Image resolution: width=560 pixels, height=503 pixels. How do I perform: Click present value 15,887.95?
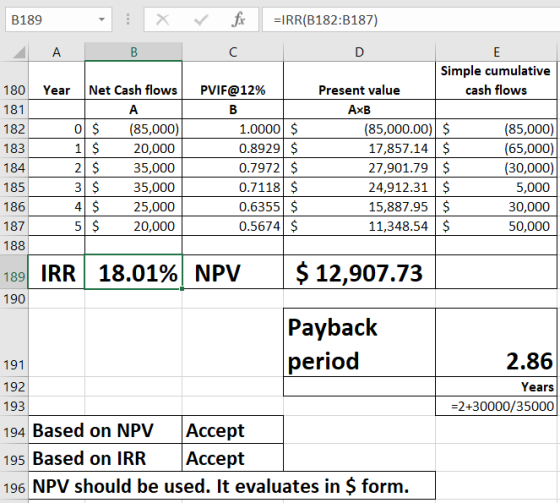click(359, 206)
